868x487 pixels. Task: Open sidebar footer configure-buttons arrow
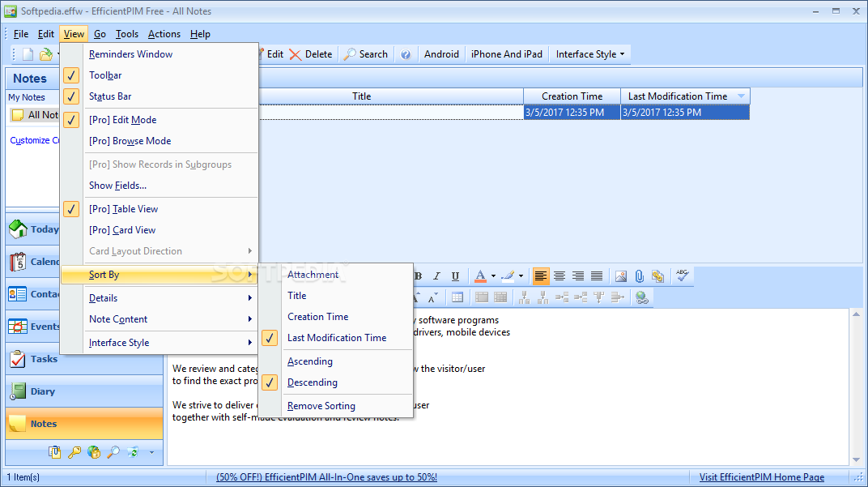coord(151,453)
